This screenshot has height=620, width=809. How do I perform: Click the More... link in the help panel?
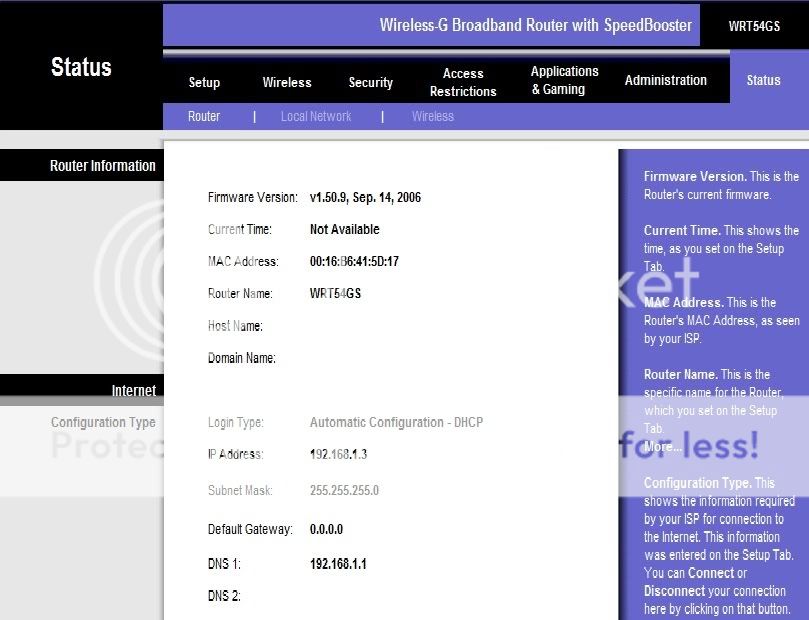662,446
